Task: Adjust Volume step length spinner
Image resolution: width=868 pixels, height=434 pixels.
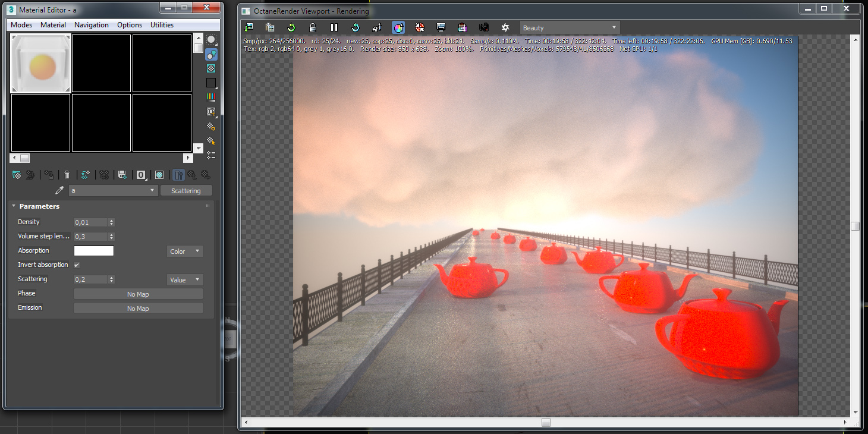Action: (111, 237)
